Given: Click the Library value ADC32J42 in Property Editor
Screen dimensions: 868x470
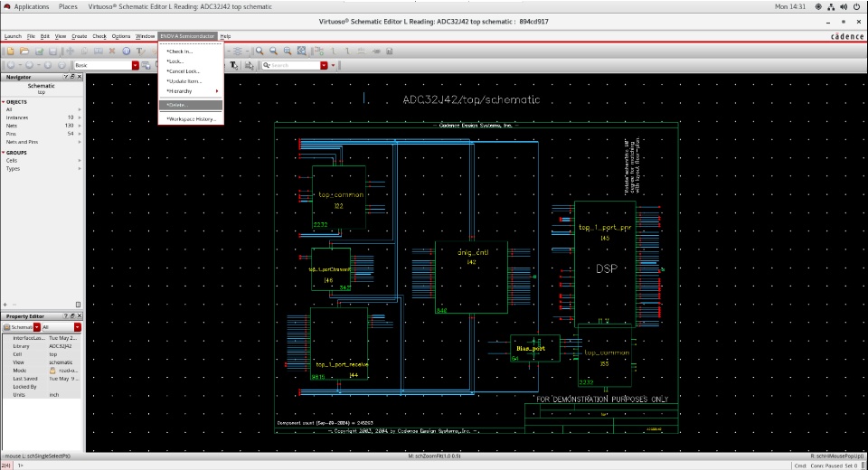Looking at the screenshot, I should tap(61, 346).
